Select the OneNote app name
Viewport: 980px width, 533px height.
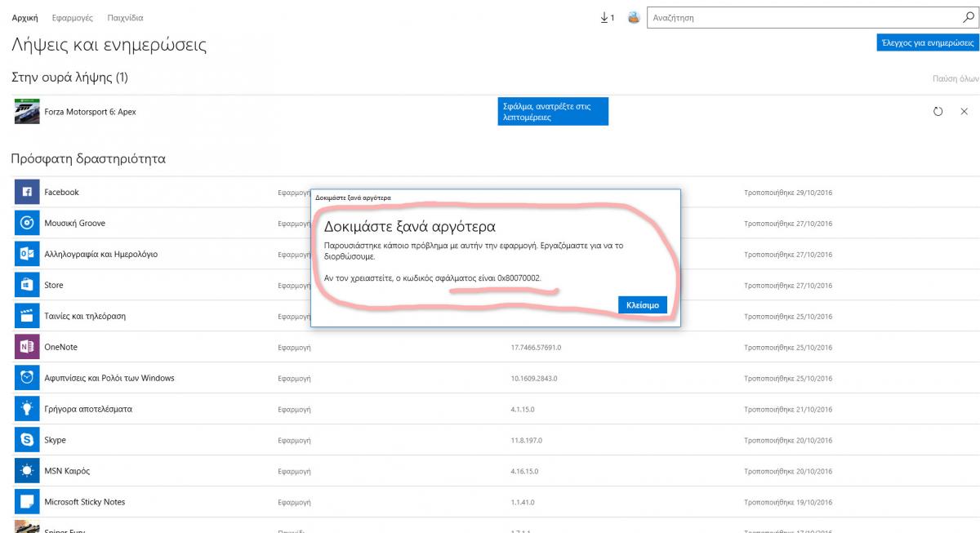tap(60, 348)
